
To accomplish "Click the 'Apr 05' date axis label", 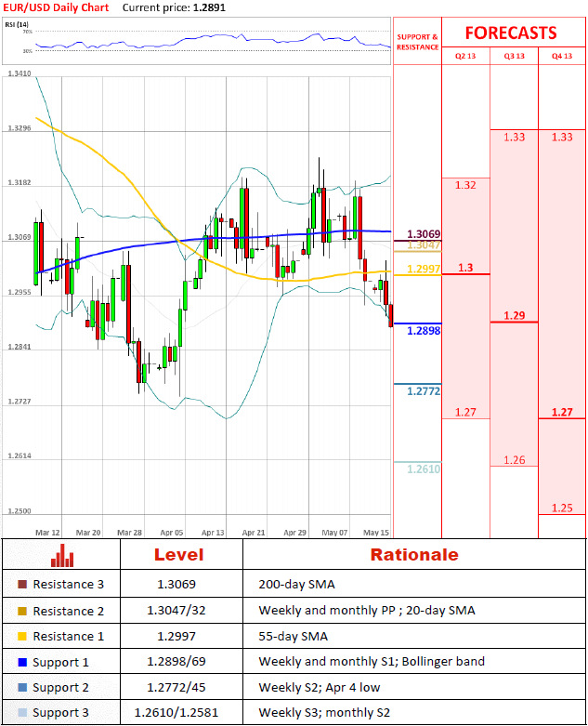I will coord(172,533).
